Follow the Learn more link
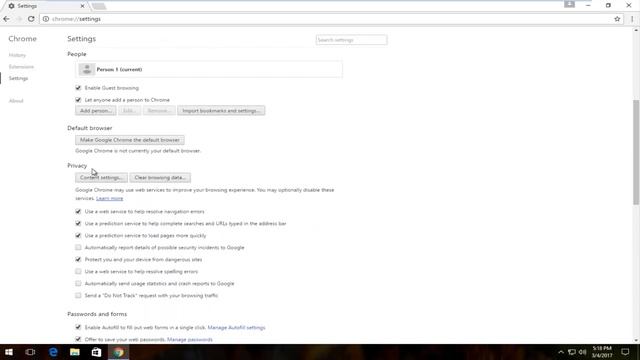This screenshot has width=640, height=360. tap(109, 198)
